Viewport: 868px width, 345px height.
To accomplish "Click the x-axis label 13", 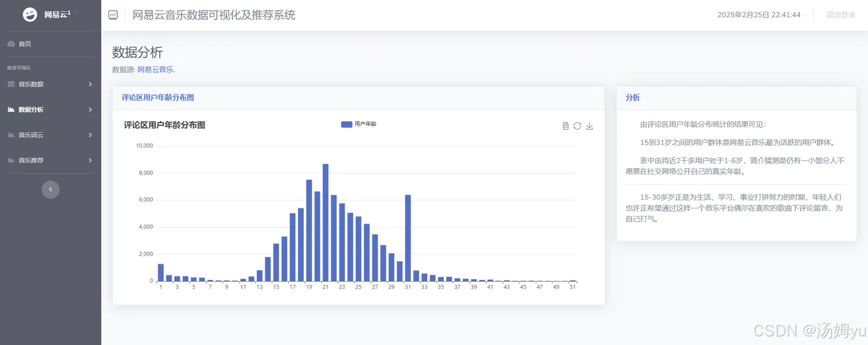I will [x=259, y=287].
